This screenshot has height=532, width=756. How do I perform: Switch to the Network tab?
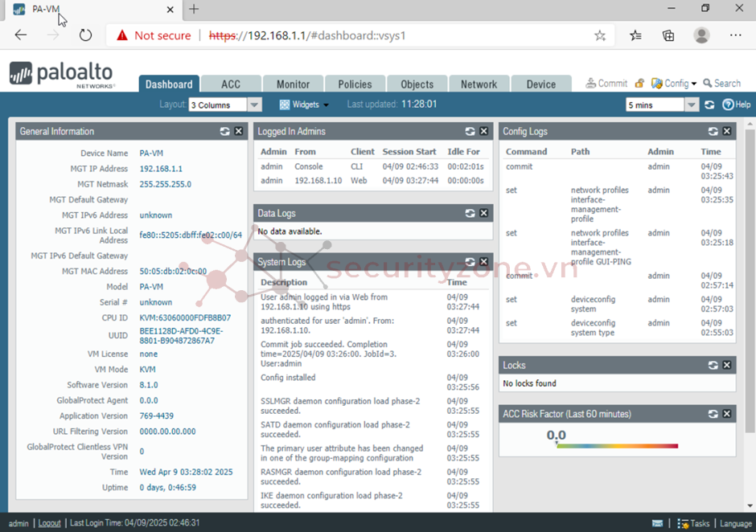[479, 84]
